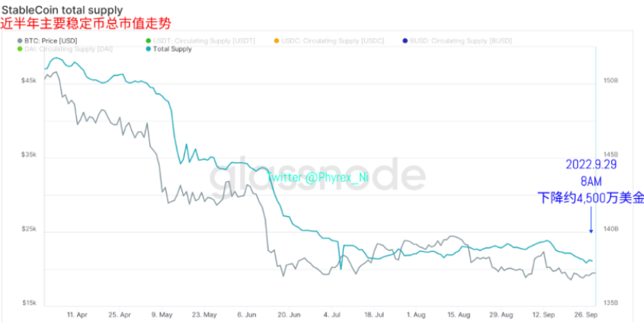Click the orange USDC legend dot

pyautogui.click(x=277, y=41)
